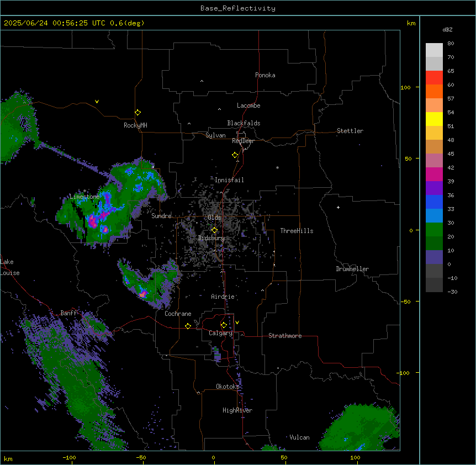Pick the magenta 39-42 dBZ legend swatch
The width and height of the screenshot is (476, 465).
click(x=434, y=174)
